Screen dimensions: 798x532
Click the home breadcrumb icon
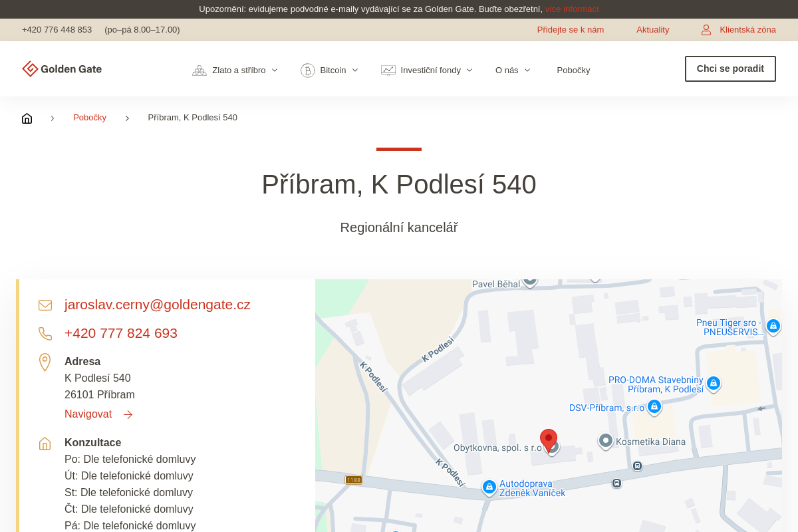pos(27,118)
